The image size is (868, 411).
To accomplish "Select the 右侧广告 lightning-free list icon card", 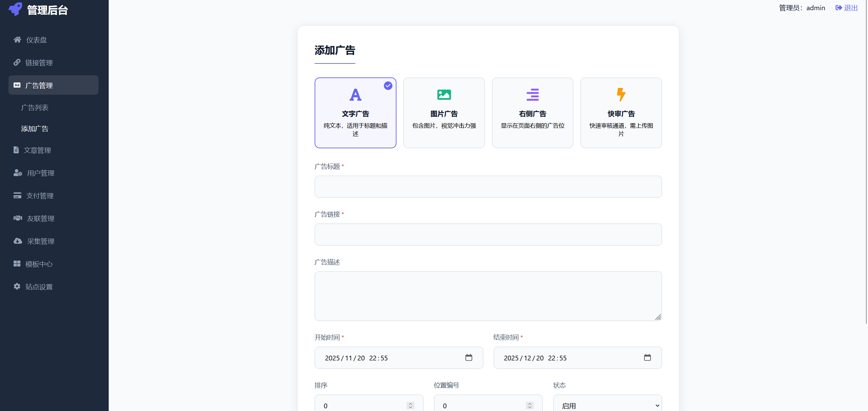I will [532, 113].
